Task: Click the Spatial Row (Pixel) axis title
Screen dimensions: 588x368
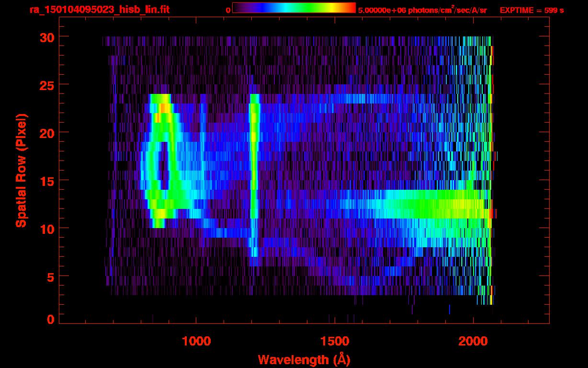Action: (21, 170)
